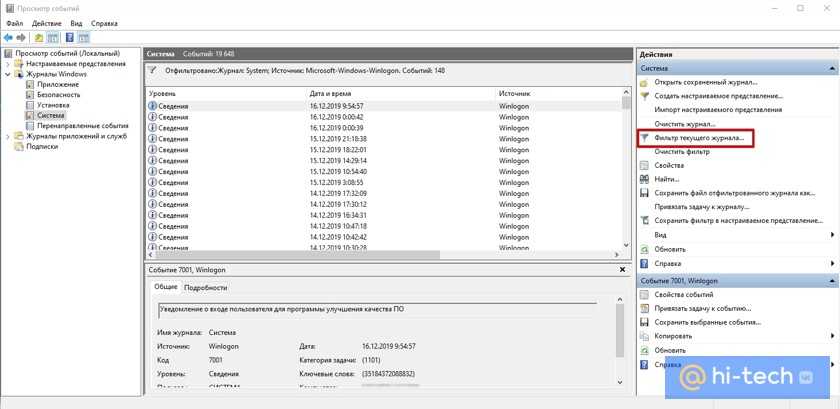Expand 'Настраиваемые представления' tree node
Viewport: 840px width, 409px height.
[7, 64]
